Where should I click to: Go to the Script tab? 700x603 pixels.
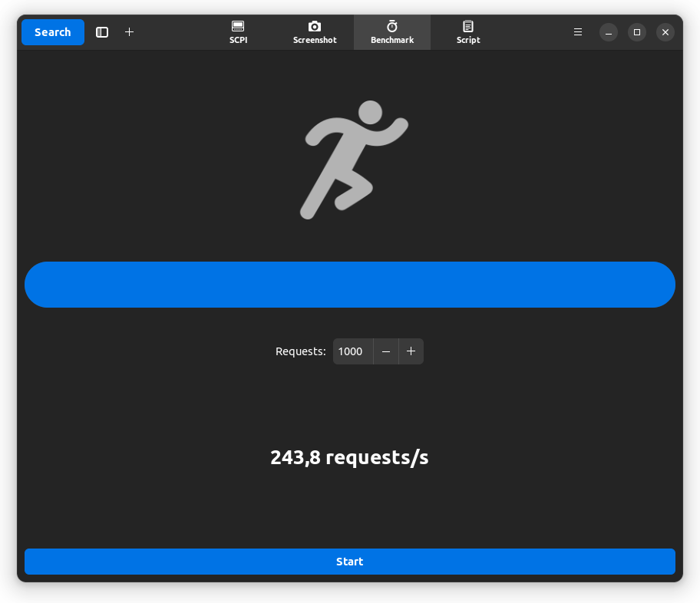pyautogui.click(x=468, y=32)
